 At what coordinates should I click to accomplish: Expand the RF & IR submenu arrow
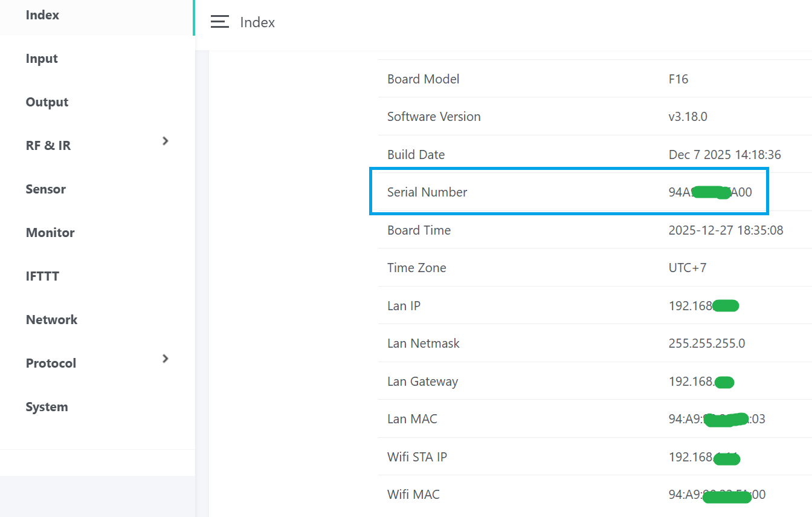[166, 141]
